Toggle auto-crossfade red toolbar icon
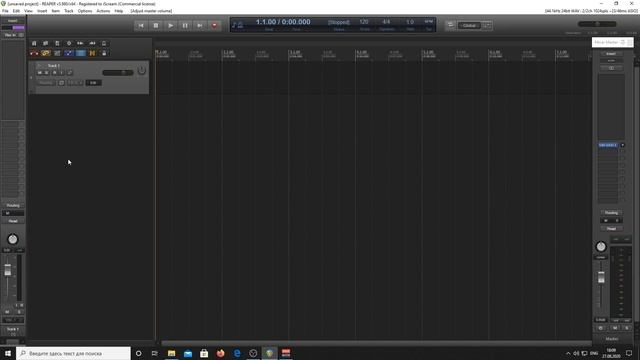 (34, 53)
